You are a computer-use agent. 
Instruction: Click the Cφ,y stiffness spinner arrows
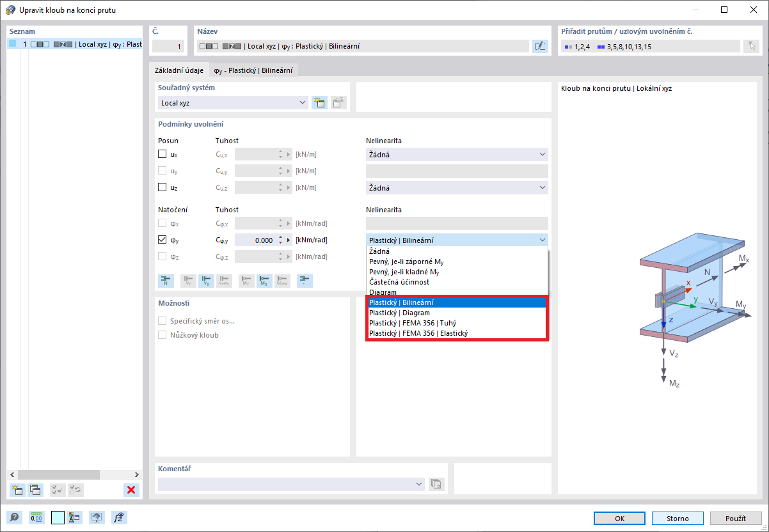(x=280, y=240)
